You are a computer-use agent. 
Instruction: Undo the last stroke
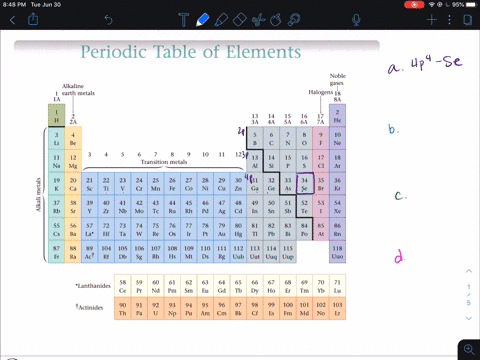tap(108, 20)
